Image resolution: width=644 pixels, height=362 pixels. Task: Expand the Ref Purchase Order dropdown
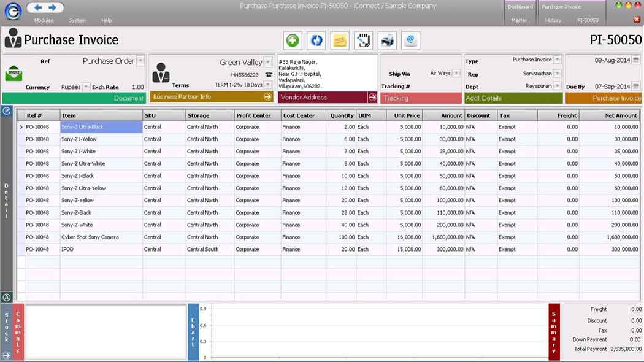[140, 61]
